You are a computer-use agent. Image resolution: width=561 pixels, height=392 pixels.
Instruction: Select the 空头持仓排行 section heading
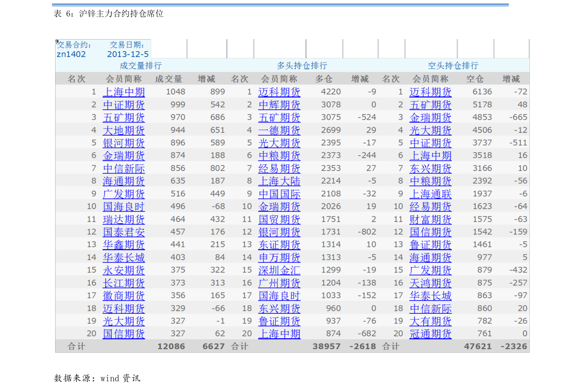pyautogui.click(x=453, y=65)
